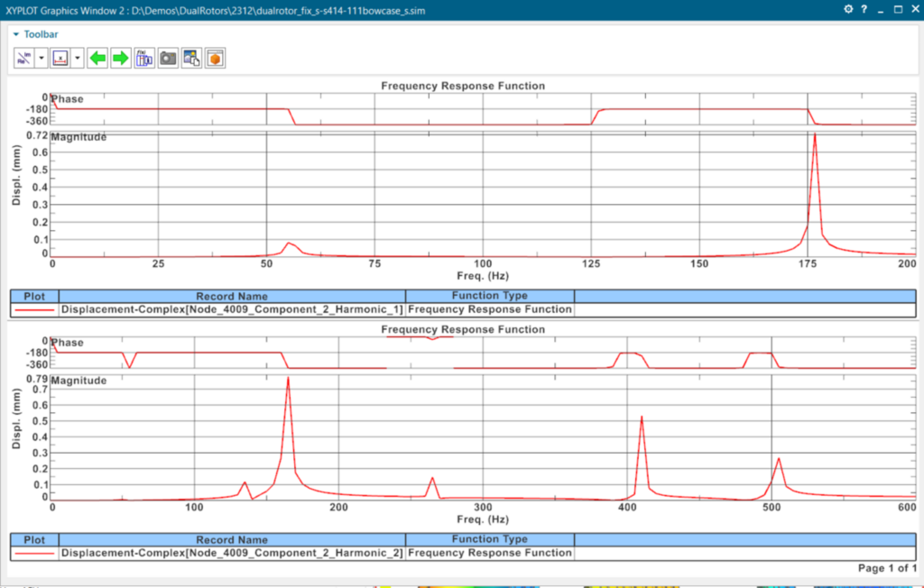Image resolution: width=924 pixels, height=588 pixels.
Task: Go to next plot page with right arrow
Action: tap(121, 59)
